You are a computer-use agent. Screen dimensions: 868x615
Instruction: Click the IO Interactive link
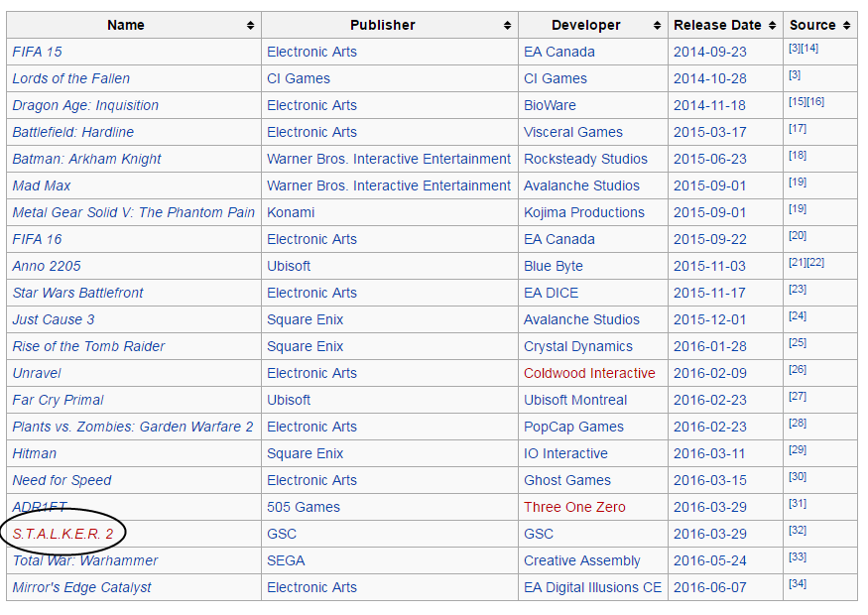tap(565, 453)
